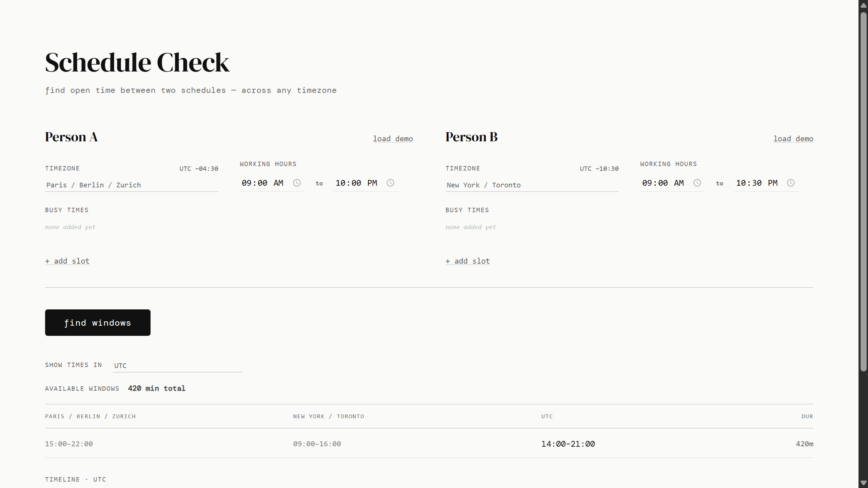The image size is (868, 488).
Task: Load demo data for Person B
Action: 793,139
